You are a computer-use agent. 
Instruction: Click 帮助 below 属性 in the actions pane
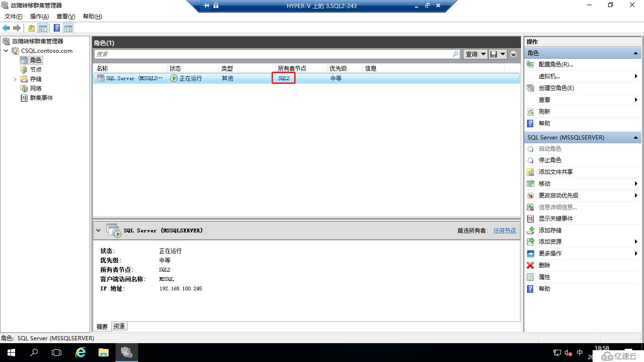(545, 289)
